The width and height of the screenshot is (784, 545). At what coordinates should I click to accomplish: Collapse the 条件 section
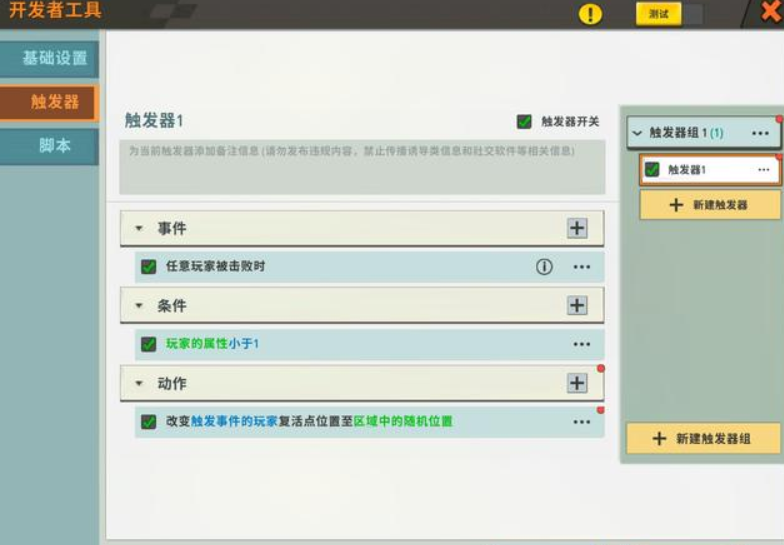click(139, 306)
